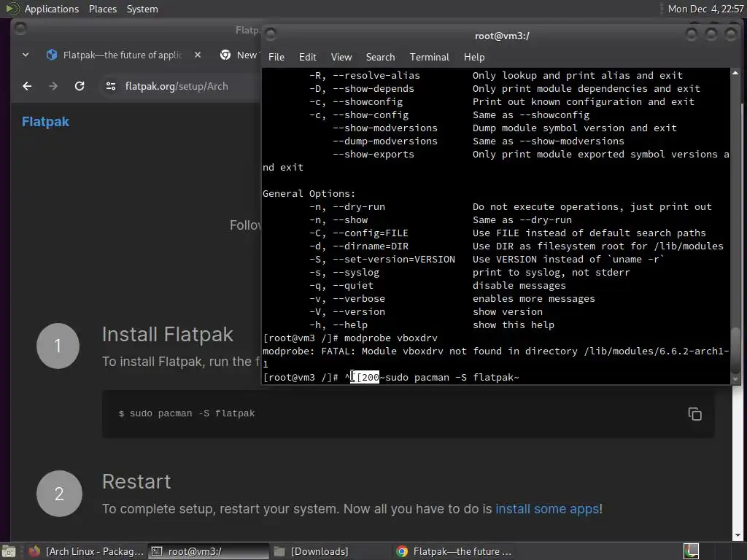Click the date and time clock
Viewport: 747px width, 560px height.
(705, 9)
